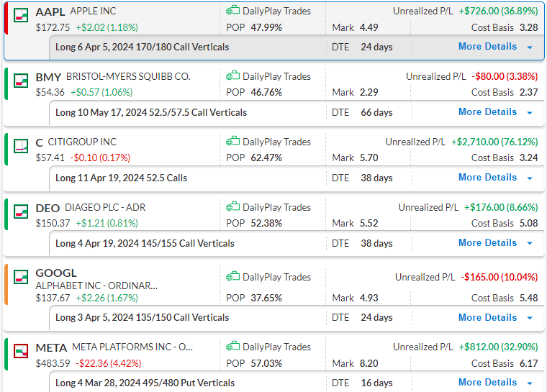Viewport: 547px width, 392px height.
Task: Click DailyPlay briefcase icon in Citigroup row
Action: point(232,142)
